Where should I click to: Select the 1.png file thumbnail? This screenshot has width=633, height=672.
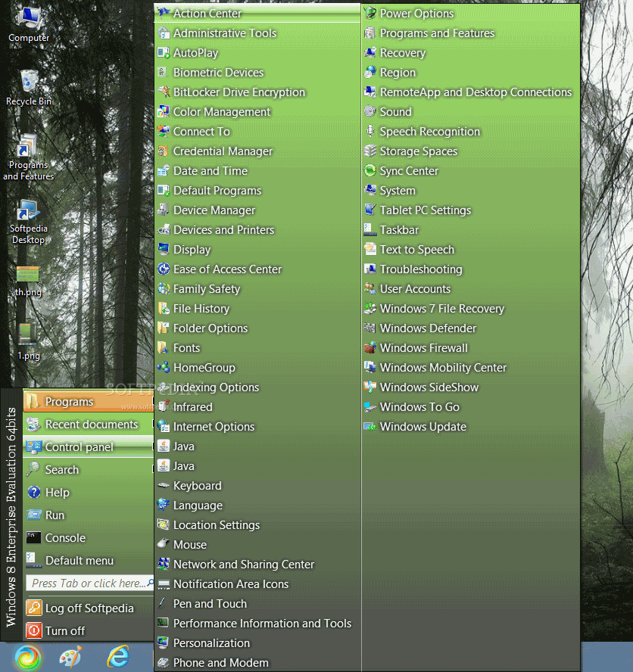(x=27, y=334)
